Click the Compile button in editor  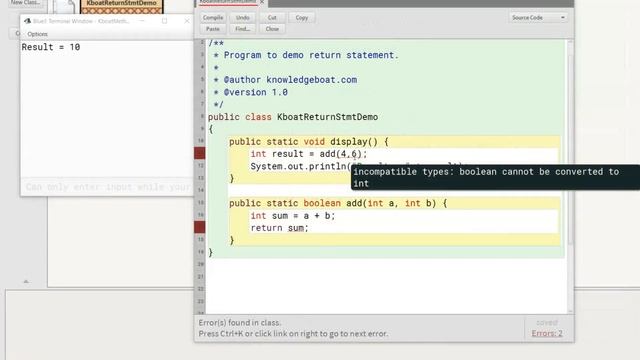213,18
